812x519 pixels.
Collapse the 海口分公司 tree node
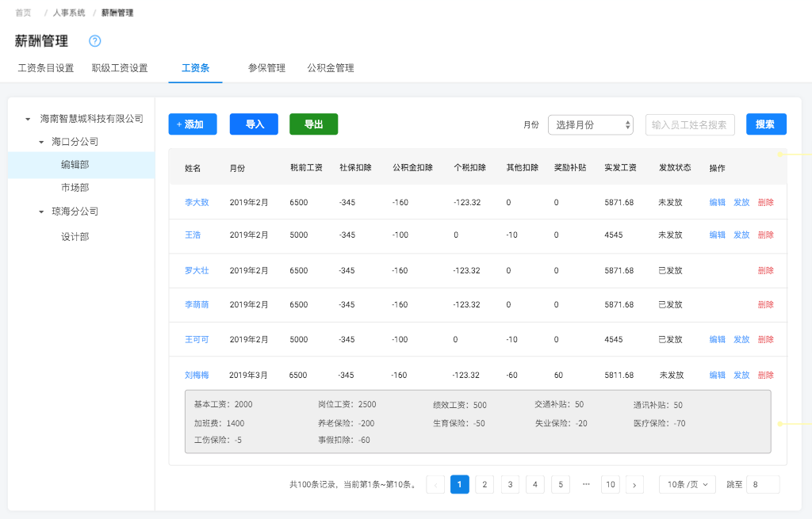pos(41,142)
